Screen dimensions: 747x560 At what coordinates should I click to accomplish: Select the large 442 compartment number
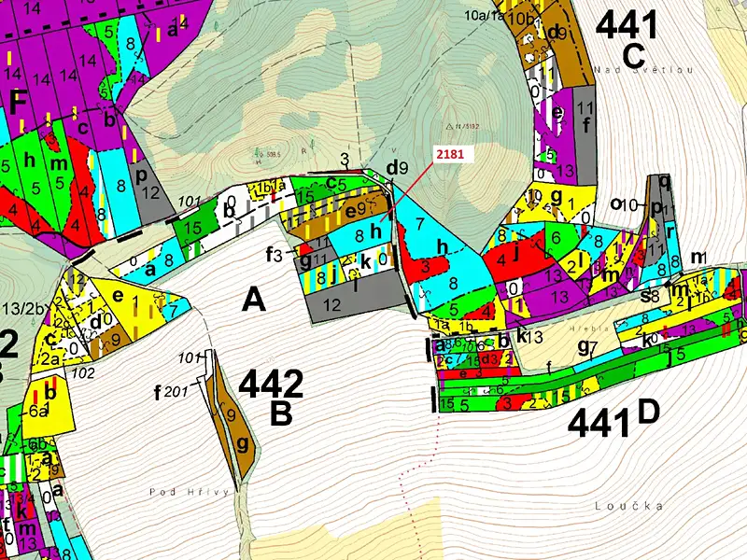(271, 385)
